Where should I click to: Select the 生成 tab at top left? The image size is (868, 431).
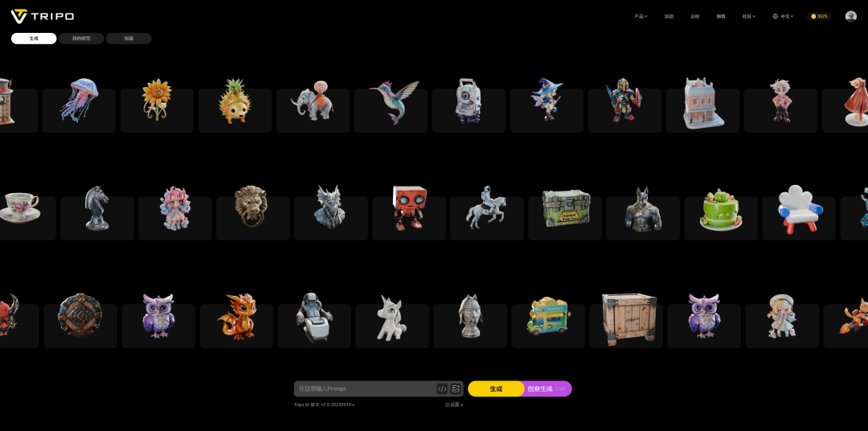pyautogui.click(x=34, y=39)
